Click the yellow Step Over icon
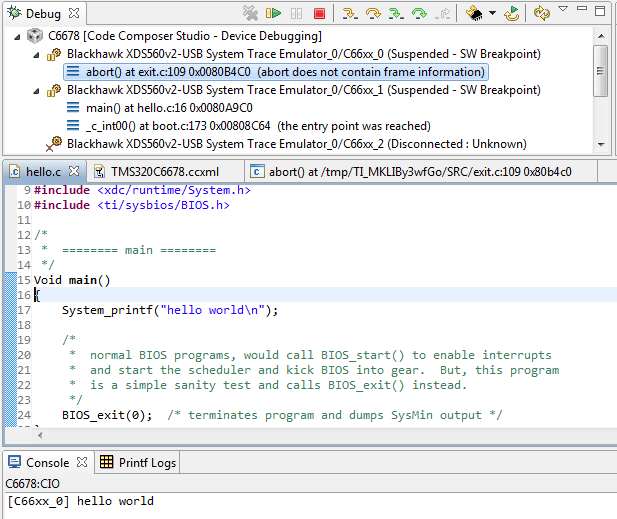Screen dimensions: 617x519 pos(373,13)
